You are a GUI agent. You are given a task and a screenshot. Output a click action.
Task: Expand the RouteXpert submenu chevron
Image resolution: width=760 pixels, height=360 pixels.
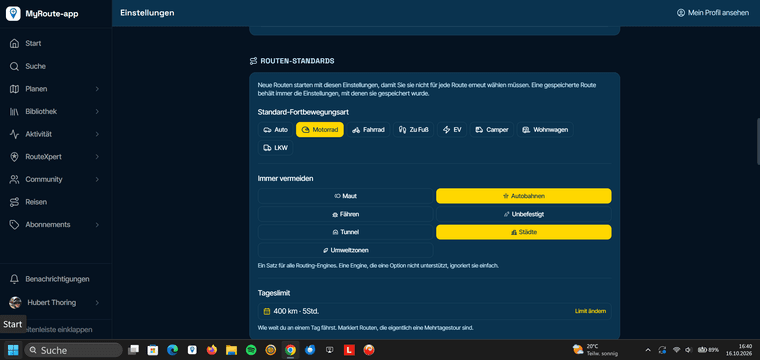tap(97, 157)
